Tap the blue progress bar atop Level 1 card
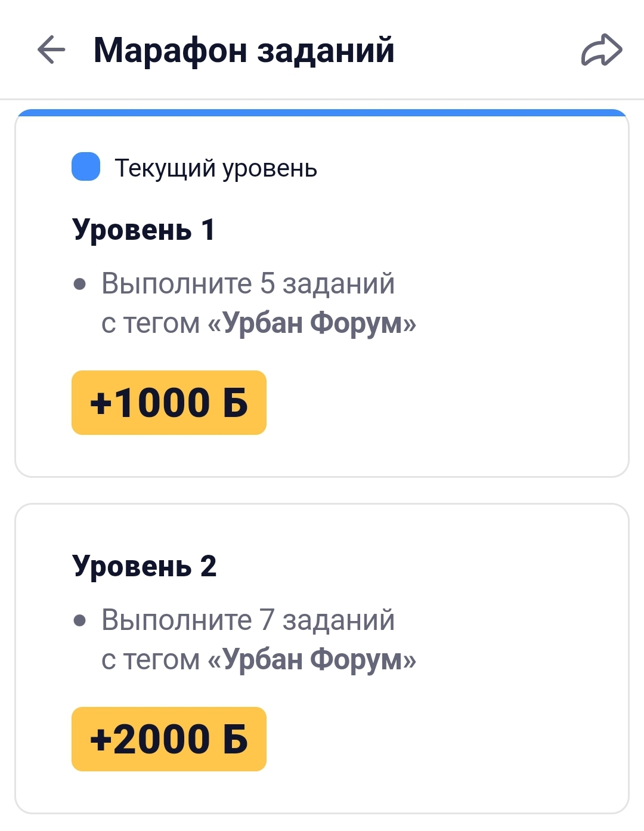Screen dimensions: 644x831 (322, 113)
